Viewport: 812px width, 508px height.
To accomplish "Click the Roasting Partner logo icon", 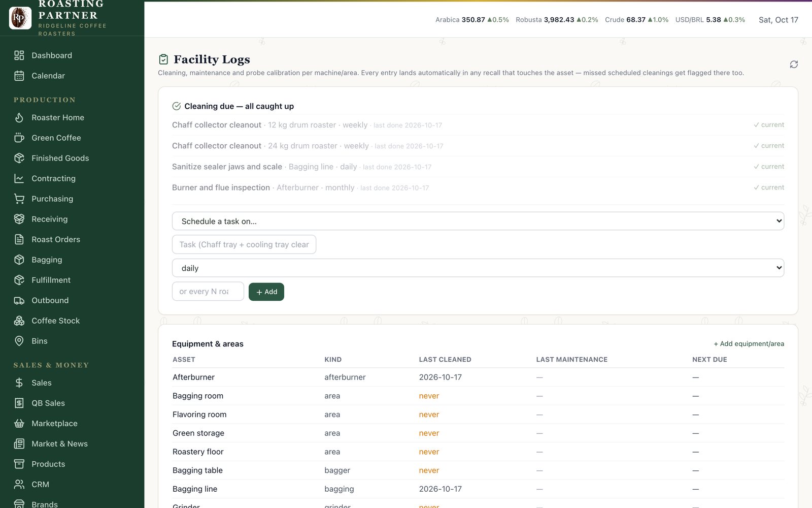I will 20,18.
